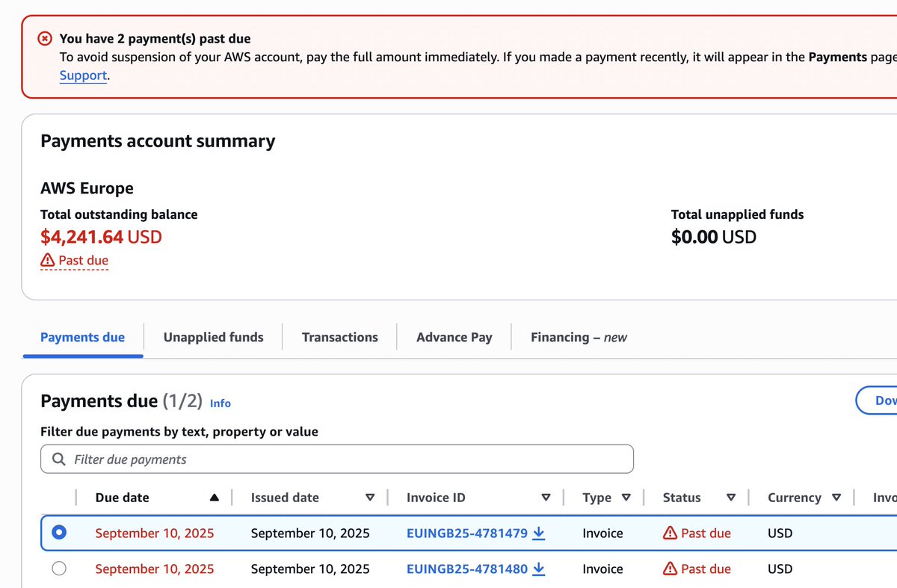Image resolution: width=897 pixels, height=588 pixels.
Task: Download invoice EUINGB25-4781480 via arrow icon
Action: pos(539,569)
